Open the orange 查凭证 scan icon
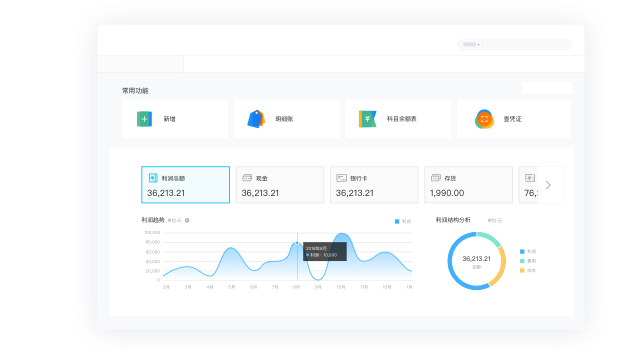Image resolution: width=640 pixels, height=360 pixels. point(484,119)
